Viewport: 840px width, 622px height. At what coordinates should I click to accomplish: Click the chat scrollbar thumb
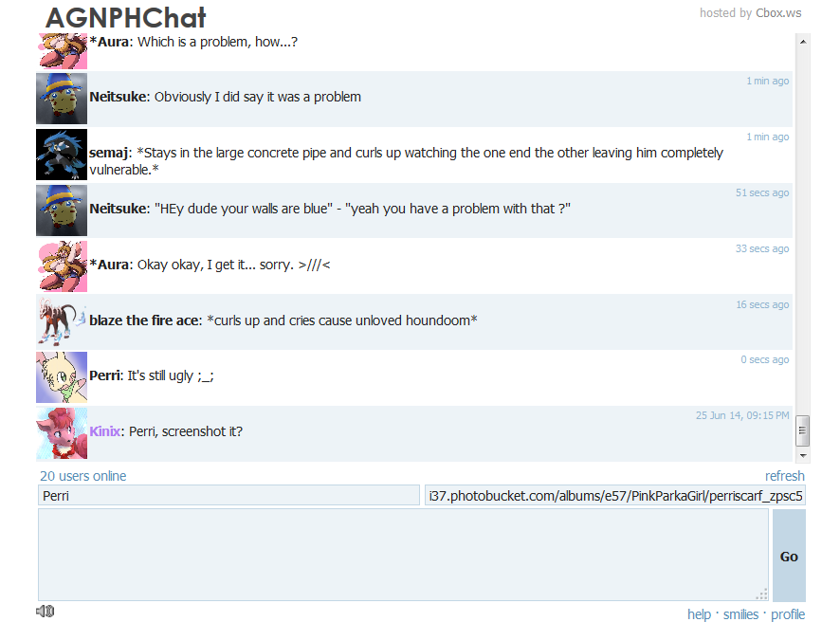point(802,430)
